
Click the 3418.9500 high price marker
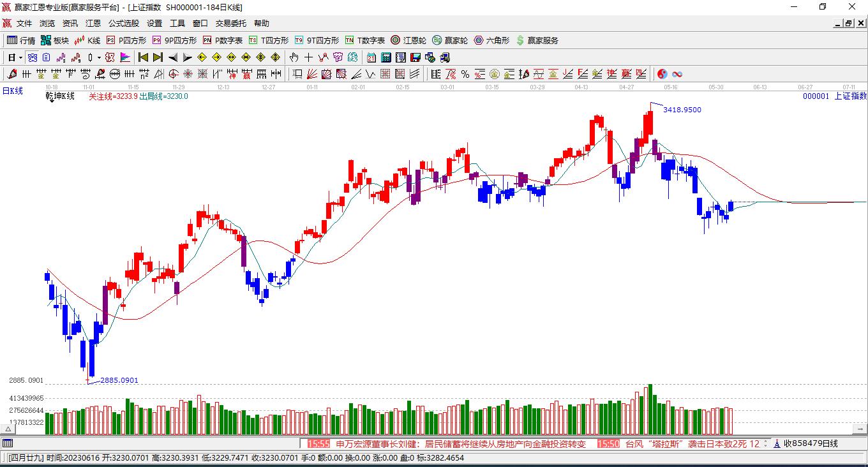coord(682,110)
